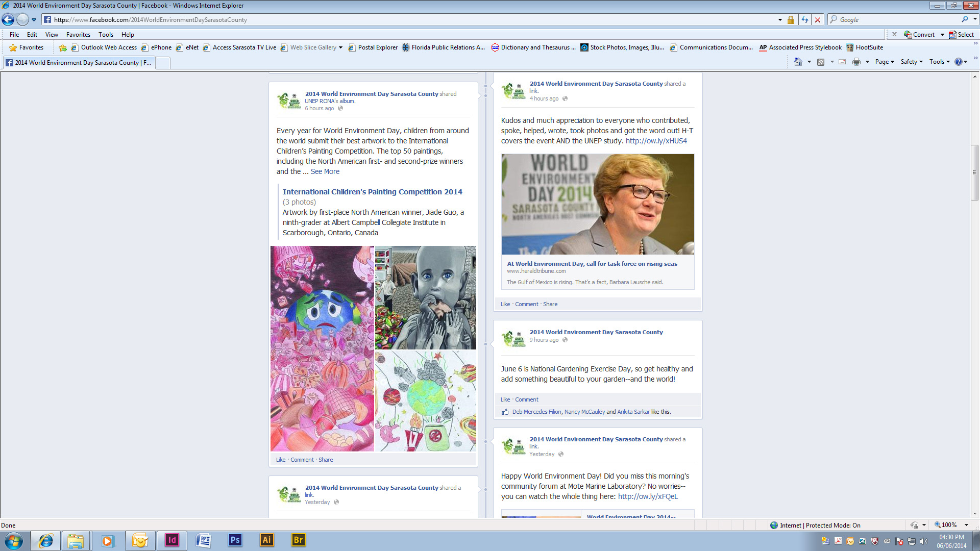Open the Associated Press Stylebook bookmark
The image size is (980, 551).
pyautogui.click(x=800, y=47)
